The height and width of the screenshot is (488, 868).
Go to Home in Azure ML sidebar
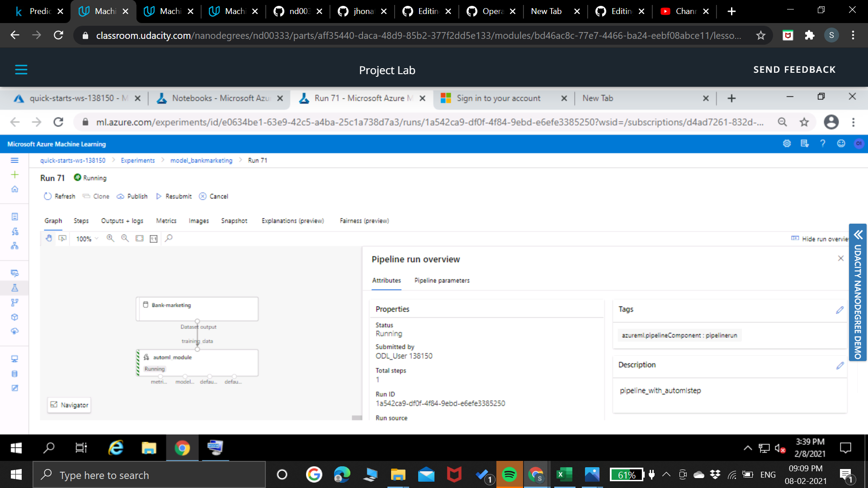coord(14,189)
